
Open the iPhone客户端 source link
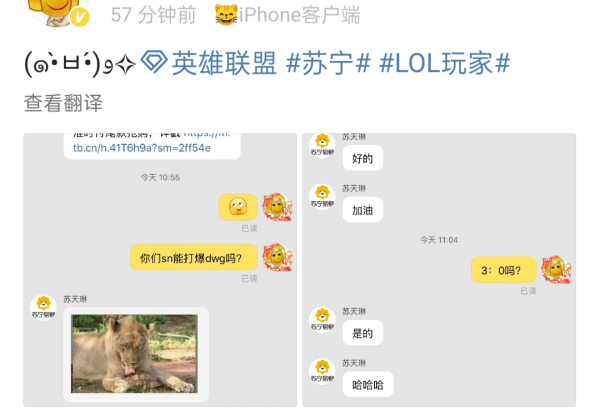pos(300,15)
